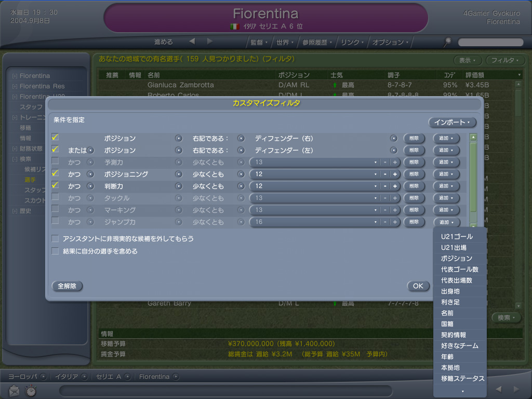The height and width of the screenshot is (399, 532).
Task: Expand the 歴史 tree item
Action: pos(15,211)
